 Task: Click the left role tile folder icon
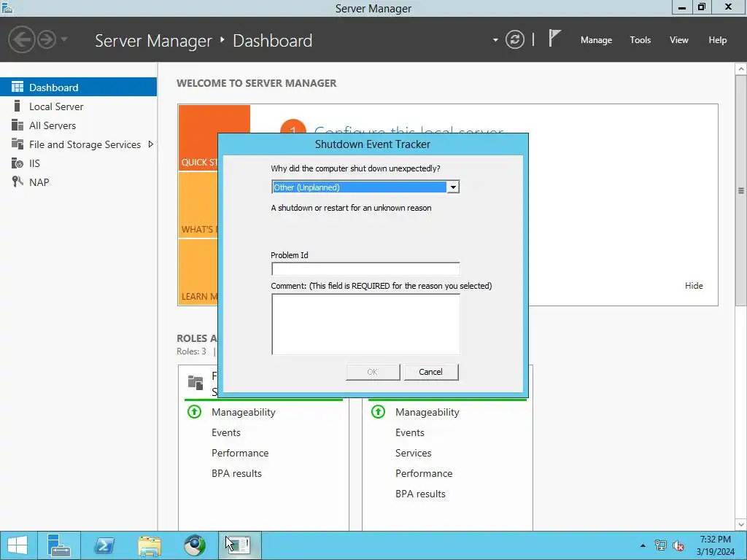click(196, 382)
